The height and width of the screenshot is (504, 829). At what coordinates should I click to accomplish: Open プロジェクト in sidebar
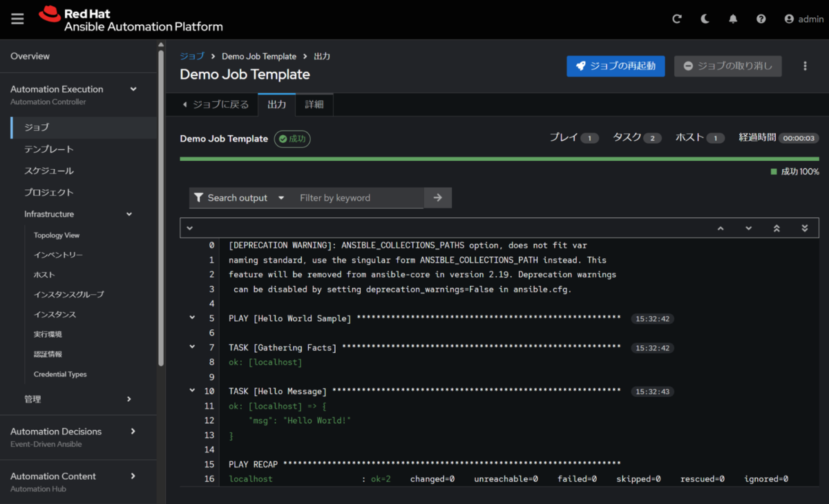tap(49, 192)
